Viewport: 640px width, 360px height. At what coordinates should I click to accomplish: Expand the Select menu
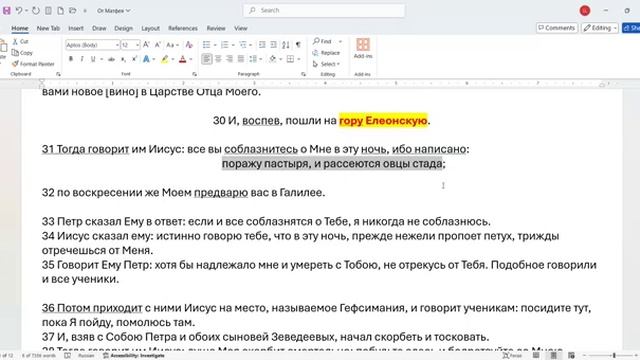pos(326,64)
